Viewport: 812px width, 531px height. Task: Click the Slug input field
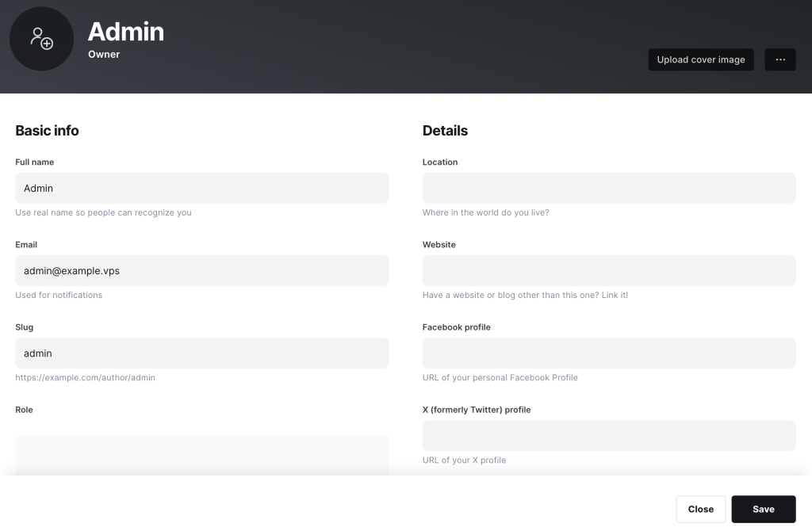tap(201, 353)
